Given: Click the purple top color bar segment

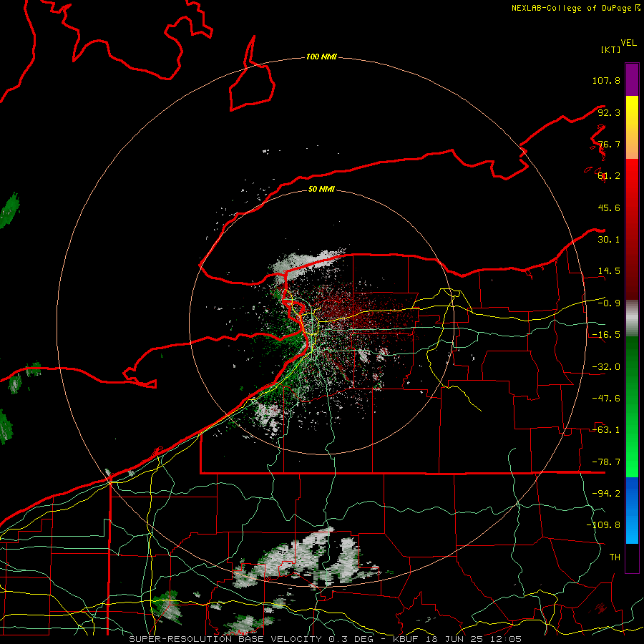Looking at the screenshot, I should click(x=632, y=79).
